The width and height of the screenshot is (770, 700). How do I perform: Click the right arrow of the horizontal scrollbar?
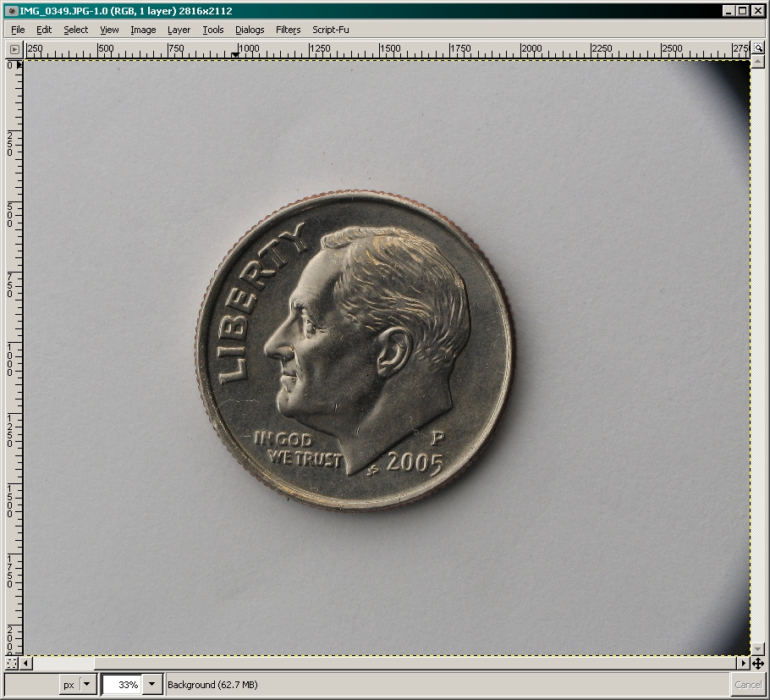(x=744, y=664)
